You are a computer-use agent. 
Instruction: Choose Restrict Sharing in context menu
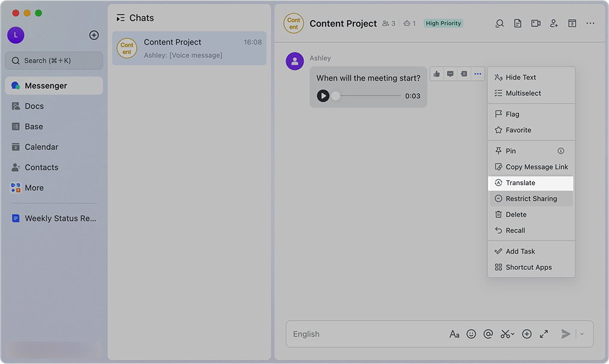tap(531, 199)
